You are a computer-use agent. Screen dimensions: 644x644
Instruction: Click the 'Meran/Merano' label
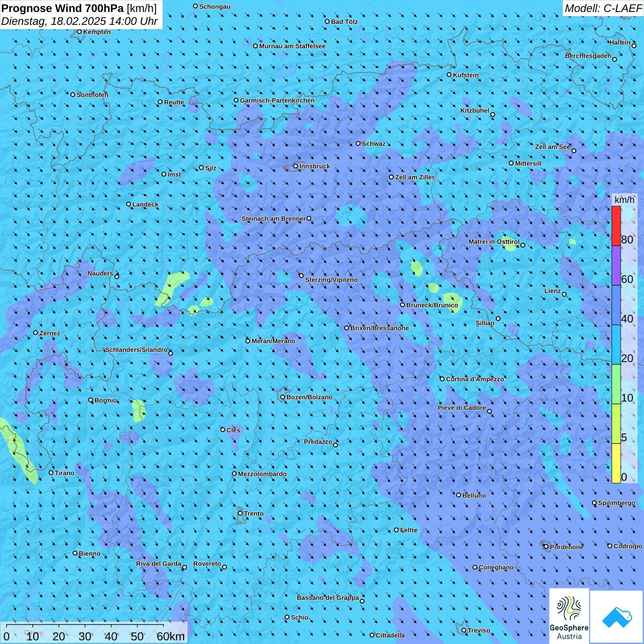click(273, 341)
